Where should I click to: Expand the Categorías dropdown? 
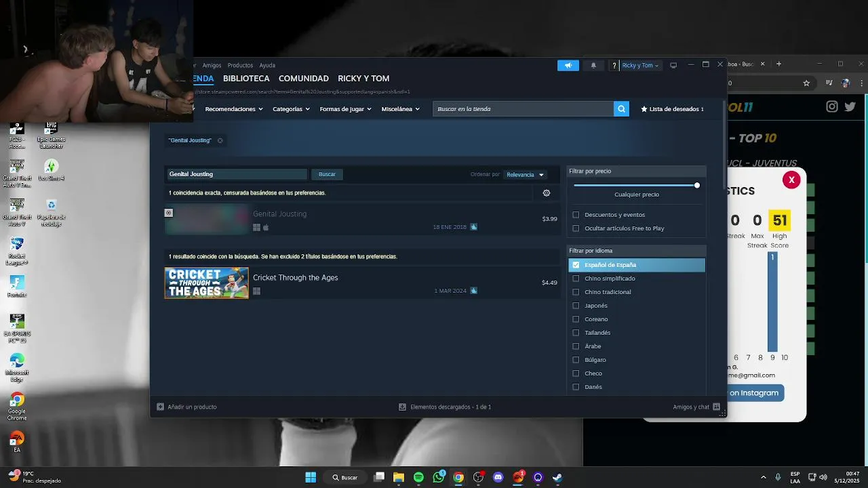point(291,109)
